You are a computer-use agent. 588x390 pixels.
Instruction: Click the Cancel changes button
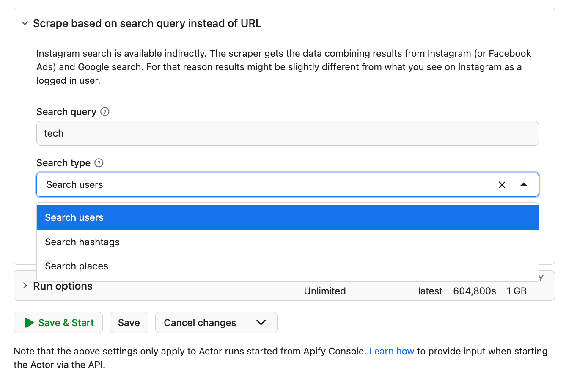click(200, 322)
